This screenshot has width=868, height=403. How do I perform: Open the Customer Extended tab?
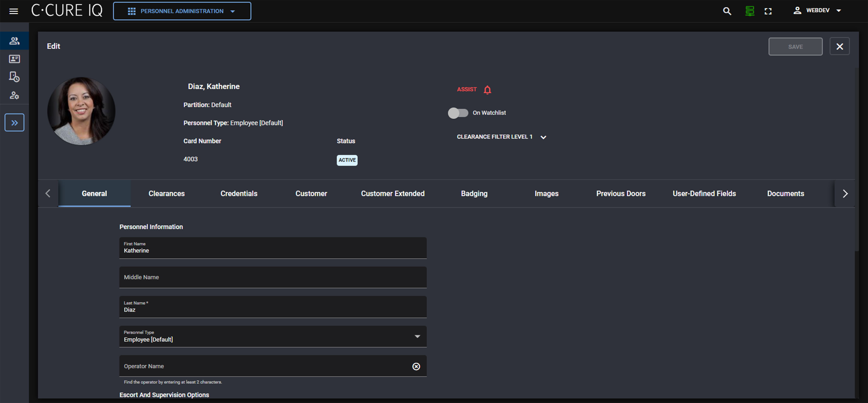point(393,193)
